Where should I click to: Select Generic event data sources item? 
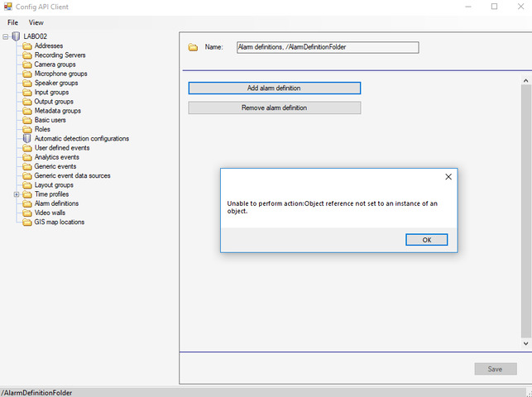click(72, 175)
